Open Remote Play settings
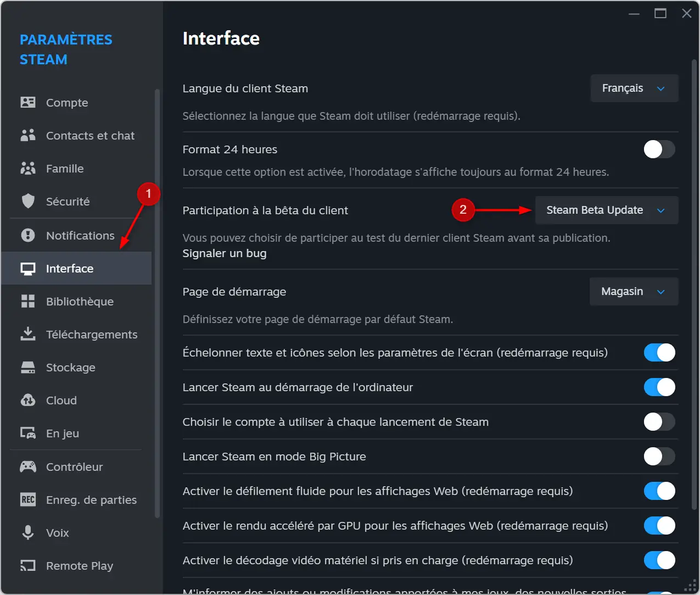700x595 pixels. [x=76, y=565]
